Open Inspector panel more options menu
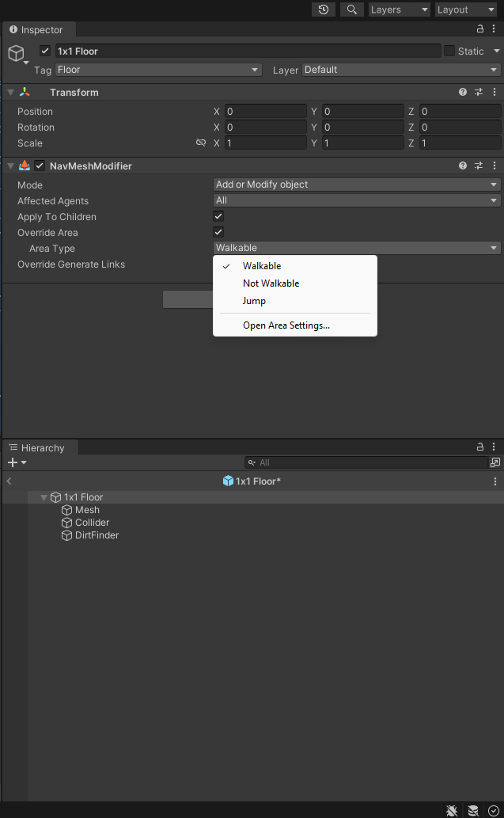 click(x=494, y=29)
